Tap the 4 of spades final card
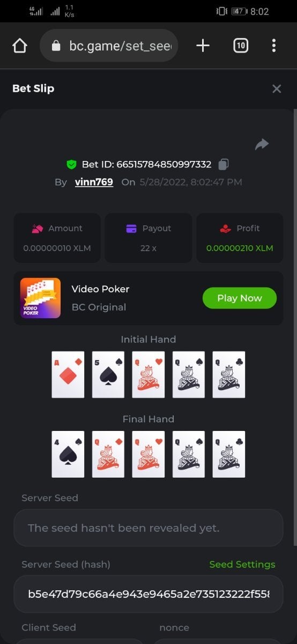297x644 pixels. (68, 454)
